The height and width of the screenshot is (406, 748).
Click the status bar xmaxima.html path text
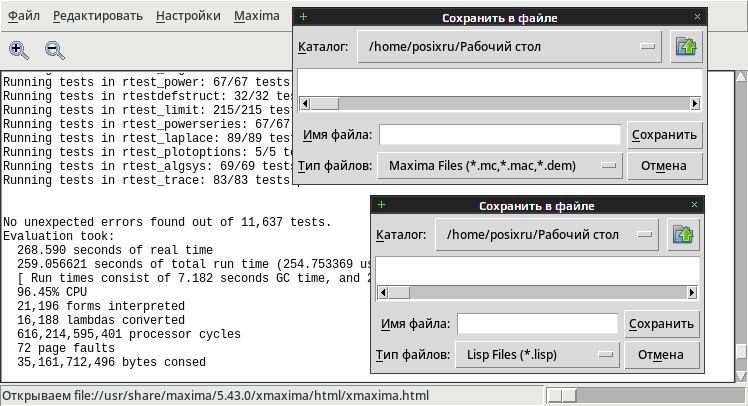tap(216, 396)
